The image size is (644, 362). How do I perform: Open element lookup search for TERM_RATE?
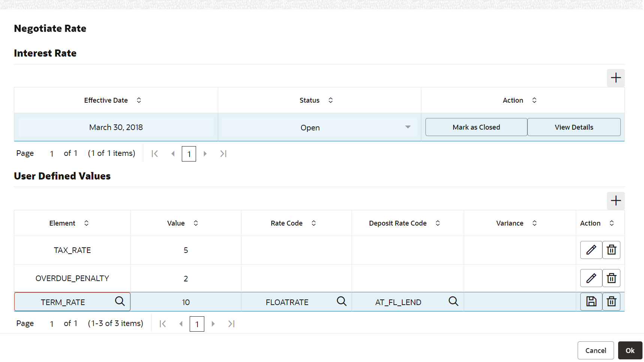(x=120, y=301)
